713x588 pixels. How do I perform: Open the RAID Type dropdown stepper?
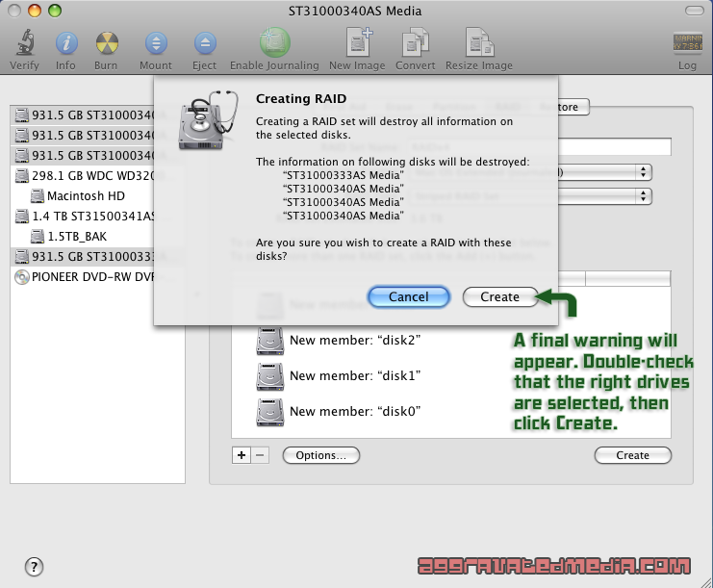[643, 196]
